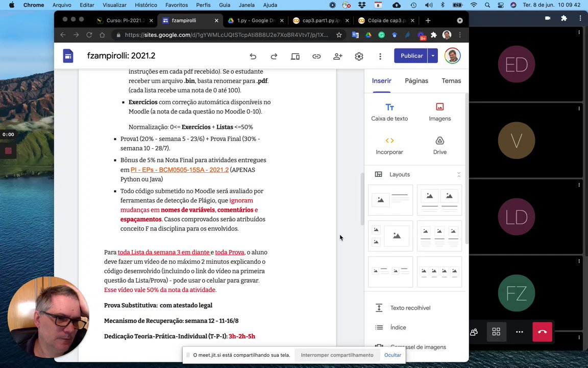
Task: Copy the published site link icon
Action: pos(316,56)
